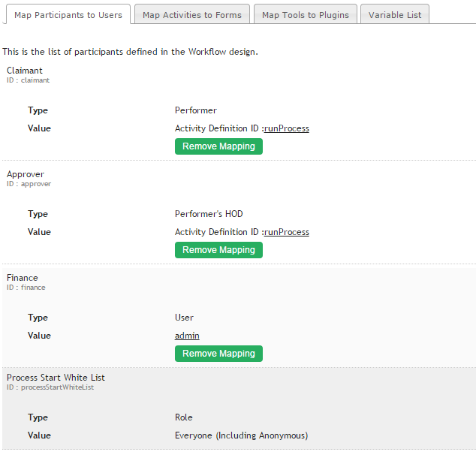Open the Approver runProcess activity link
The height and width of the screenshot is (461, 476).
(287, 232)
